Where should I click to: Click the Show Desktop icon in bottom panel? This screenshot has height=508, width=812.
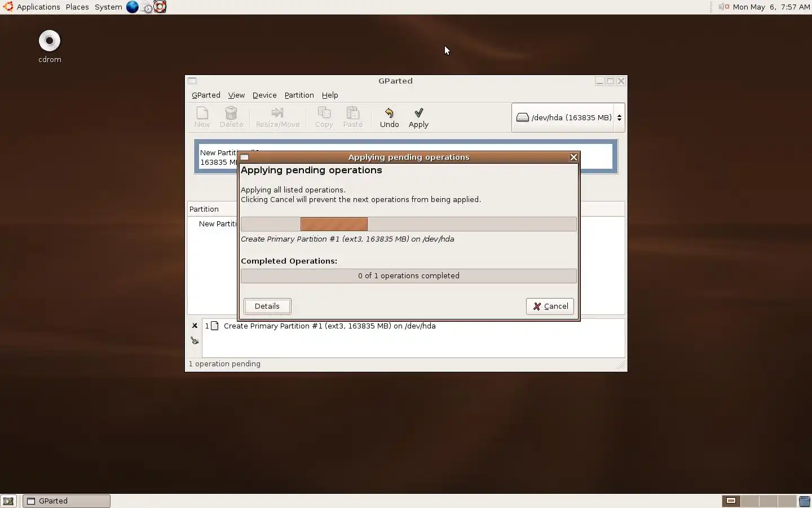pyautogui.click(x=8, y=501)
